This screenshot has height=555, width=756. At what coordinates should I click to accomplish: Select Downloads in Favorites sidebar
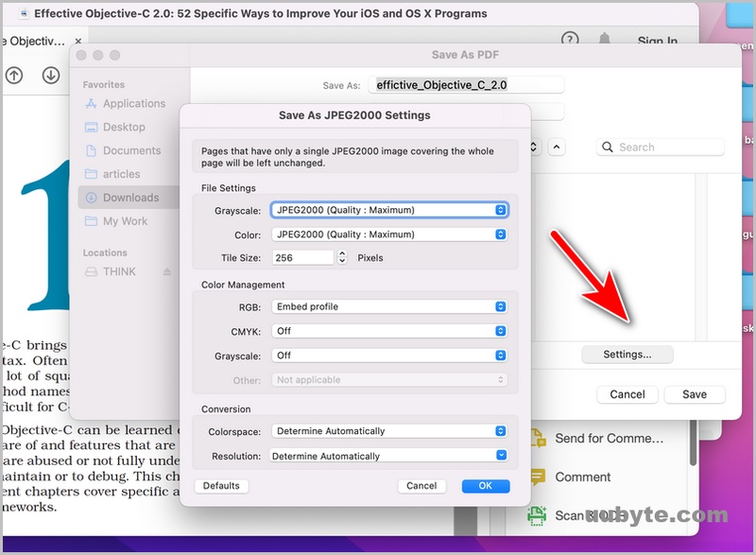point(129,198)
